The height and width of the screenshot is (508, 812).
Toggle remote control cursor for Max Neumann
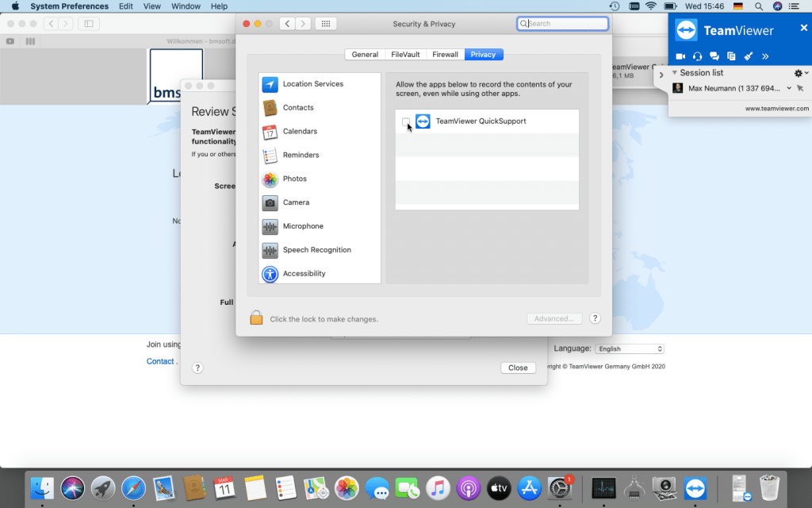pyautogui.click(x=800, y=89)
